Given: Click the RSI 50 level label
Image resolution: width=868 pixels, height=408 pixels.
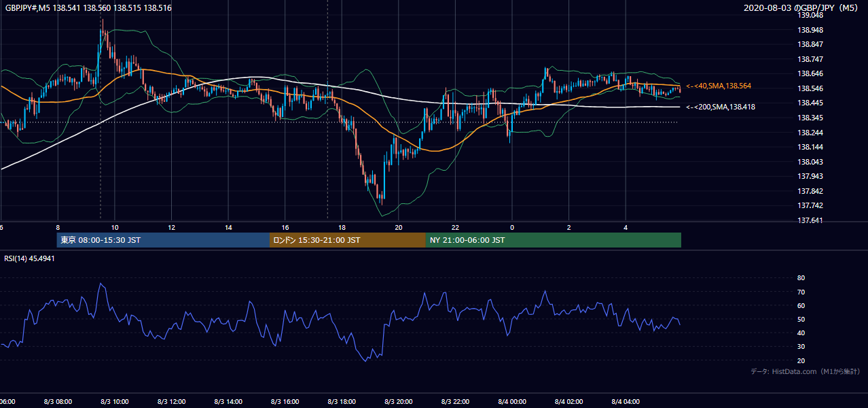Looking at the screenshot, I should (x=801, y=320).
